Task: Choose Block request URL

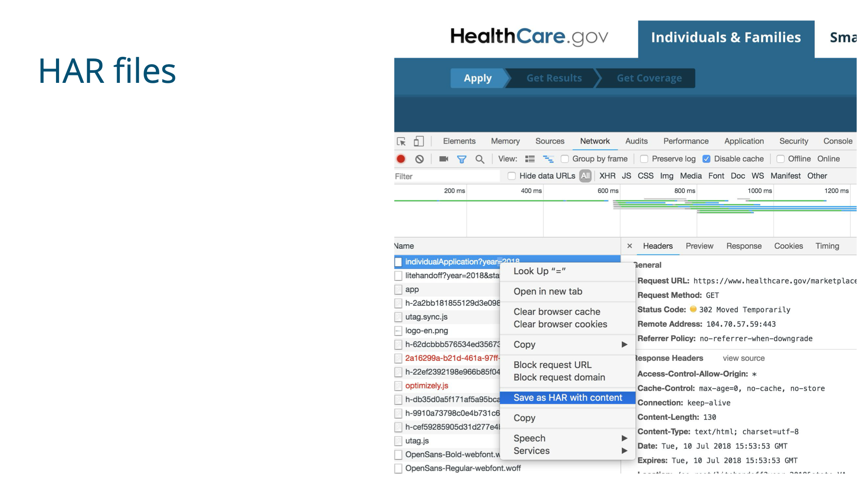Action: pyautogui.click(x=568, y=365)
